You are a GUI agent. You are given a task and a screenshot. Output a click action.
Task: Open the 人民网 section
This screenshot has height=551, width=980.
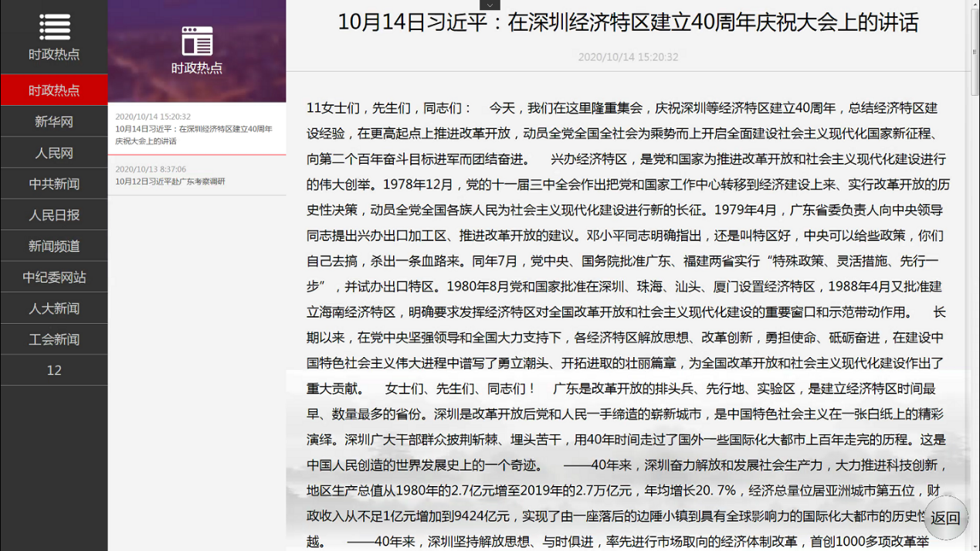[x=53, y=152]
